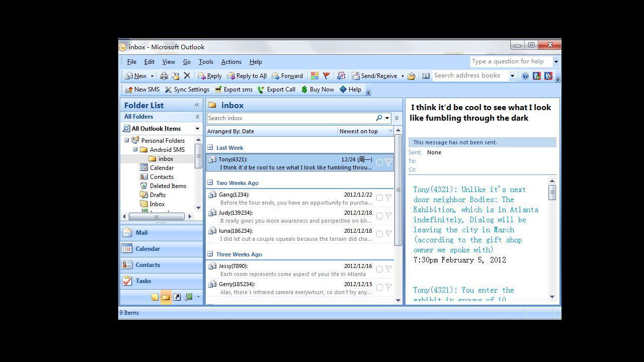Click the Print icon in the toolbar
The width and height of the screenshot is (644, 362).
pyautogui.click(x=164, y=76)
